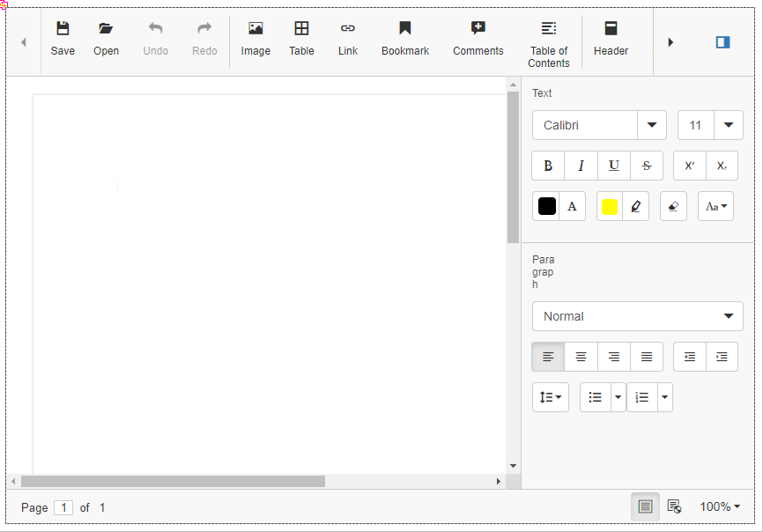763x532 pixels.
Task: Clear formatting with eraser icon
Action: point(673,206)
